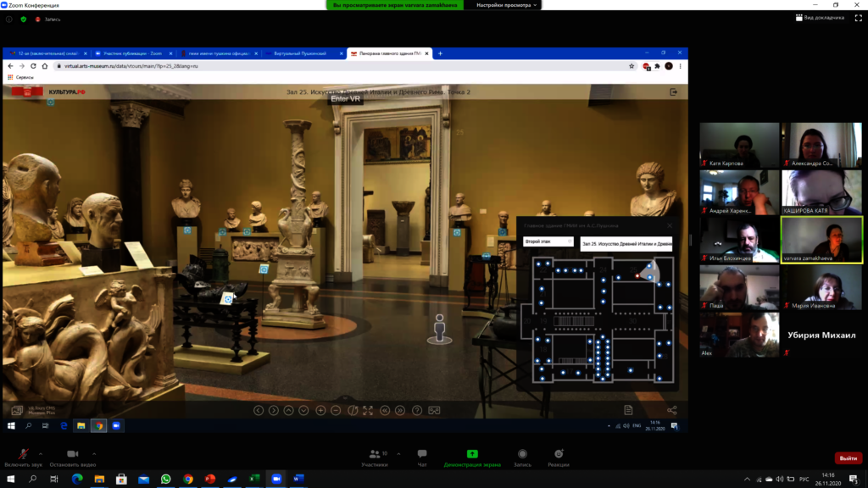Open Word from the Windows taskbar
Image resolution: width=868 pixels, height=488 pixels.
[298, 479]
